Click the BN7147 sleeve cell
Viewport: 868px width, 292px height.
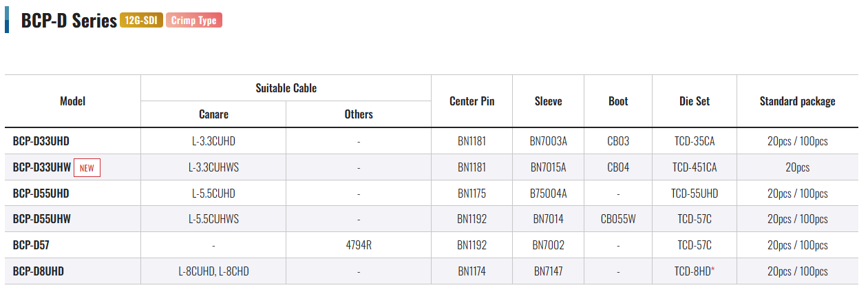click(548, 271)
